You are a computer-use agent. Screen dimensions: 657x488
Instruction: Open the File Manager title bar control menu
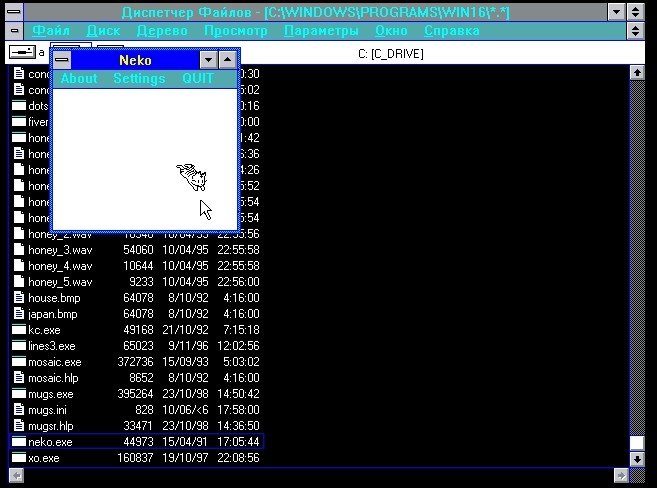coord(14,11)
